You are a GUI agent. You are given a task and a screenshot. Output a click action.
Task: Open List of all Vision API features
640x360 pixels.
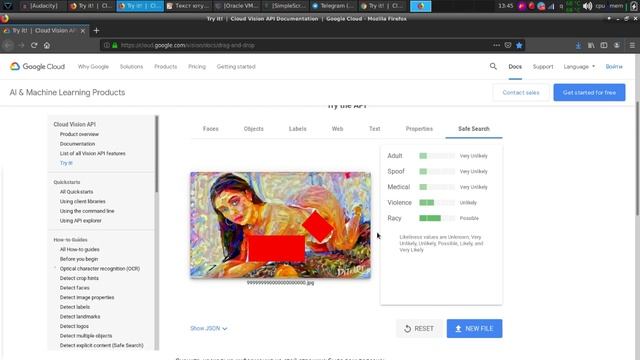pos(93,153)
